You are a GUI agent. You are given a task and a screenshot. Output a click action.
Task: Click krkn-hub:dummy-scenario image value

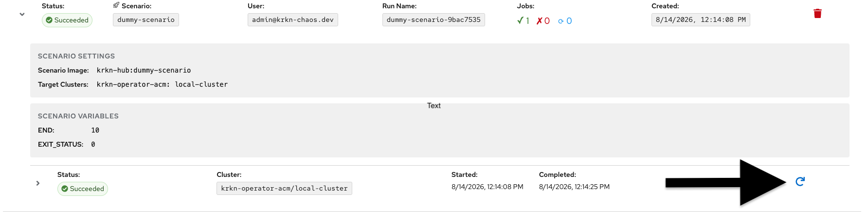(144, 70)
